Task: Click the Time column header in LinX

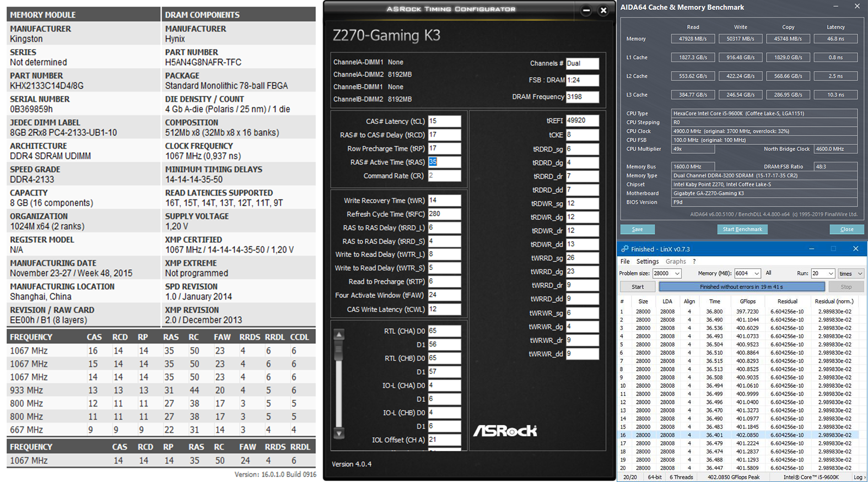Action: point(715,301)
